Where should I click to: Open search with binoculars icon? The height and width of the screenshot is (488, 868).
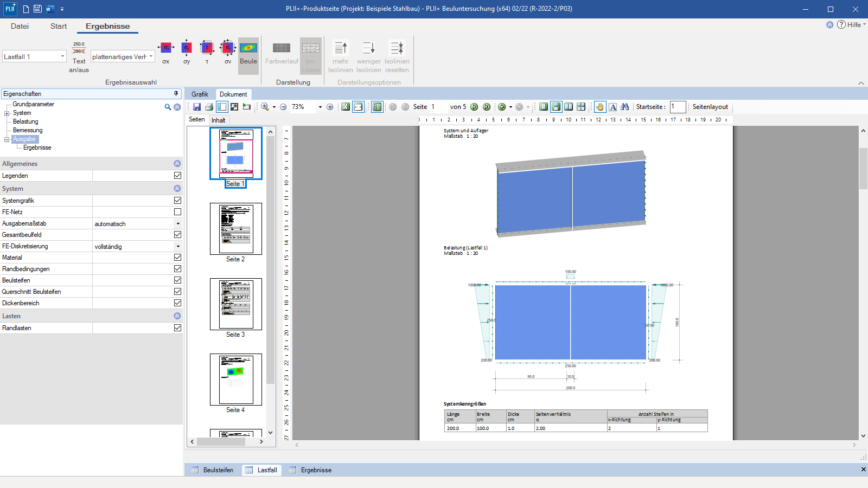(625, 107)
